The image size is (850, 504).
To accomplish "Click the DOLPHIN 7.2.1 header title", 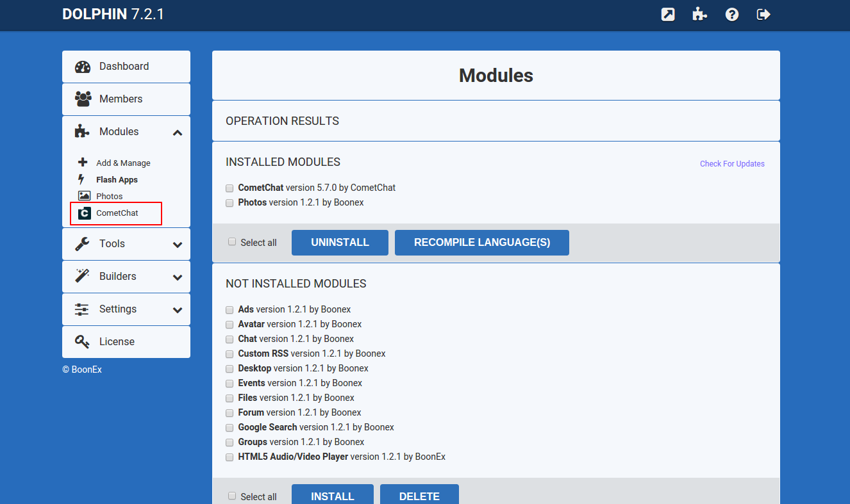I will click(x=113, y=14).
